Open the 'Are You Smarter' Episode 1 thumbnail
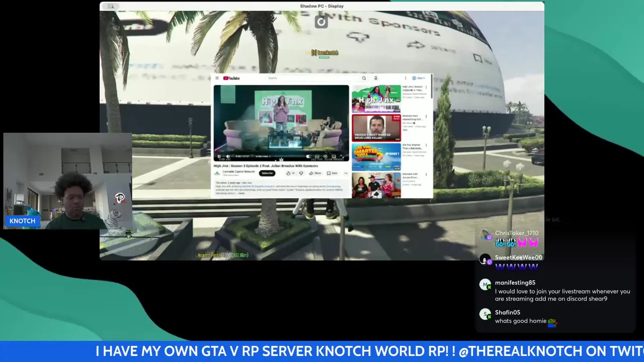The width and height of the screenshot is (644, 362). 376,157
